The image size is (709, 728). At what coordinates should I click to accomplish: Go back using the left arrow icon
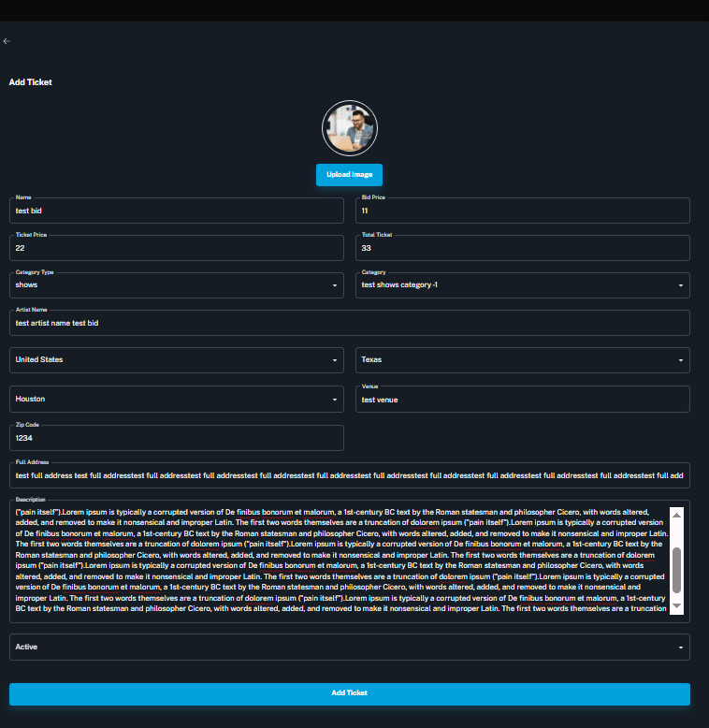point(7,41)
